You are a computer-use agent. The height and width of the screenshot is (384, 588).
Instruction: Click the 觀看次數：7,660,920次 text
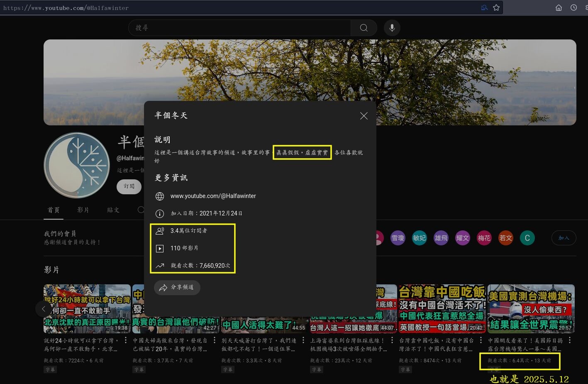click(200, 266)
